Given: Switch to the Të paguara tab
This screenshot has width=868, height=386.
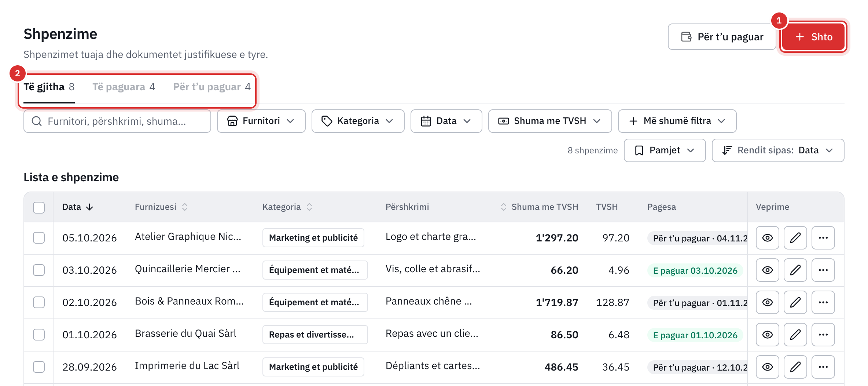Looking at the screenshot, I should pos(124,87).
